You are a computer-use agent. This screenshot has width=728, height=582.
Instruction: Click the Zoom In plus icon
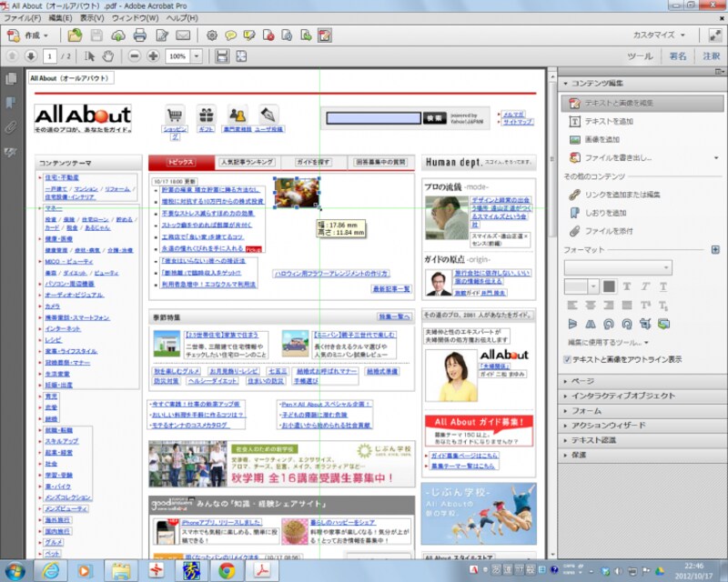click(153, 56)
